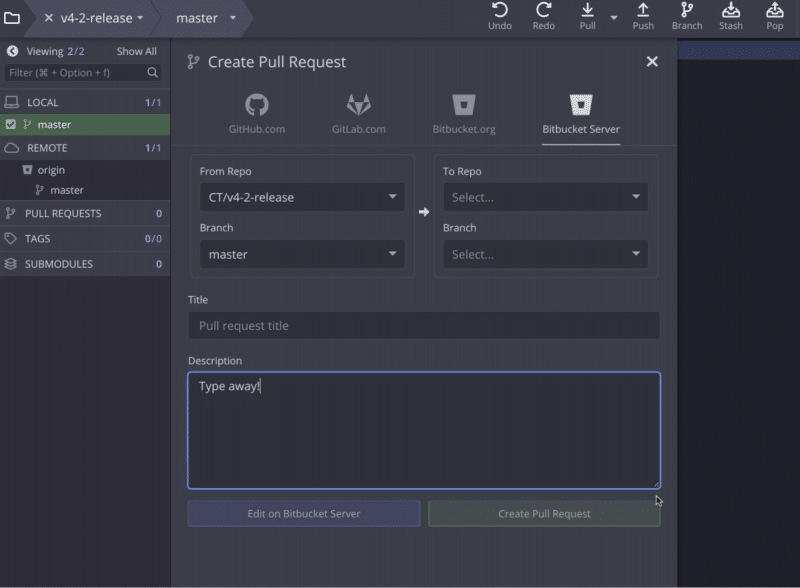The width and height of the screenshot is (800, 588).
Task: Click the Undo toolbar icon
Action: click(499, 16)
